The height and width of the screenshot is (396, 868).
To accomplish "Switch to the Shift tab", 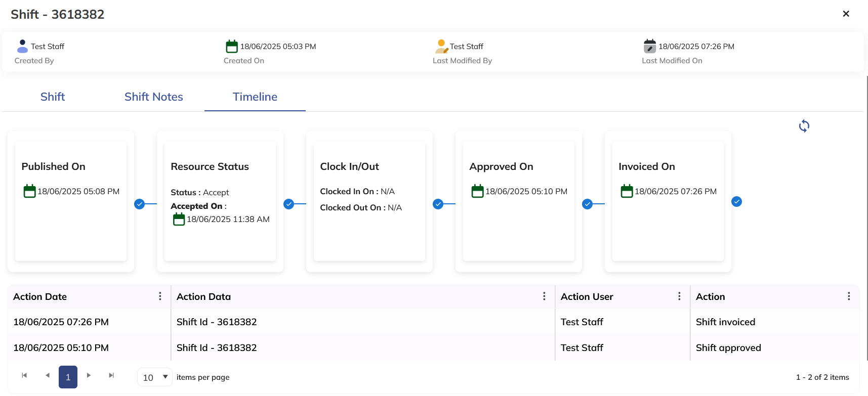I will tap(53, 97).
